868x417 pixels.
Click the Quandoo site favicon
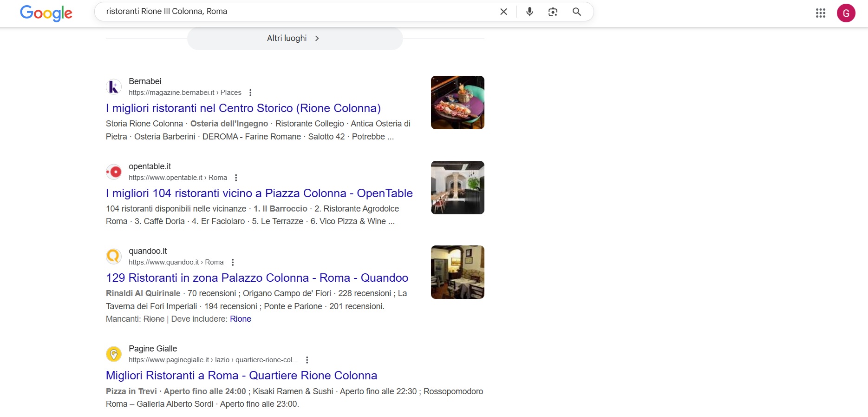click(114, 257)
